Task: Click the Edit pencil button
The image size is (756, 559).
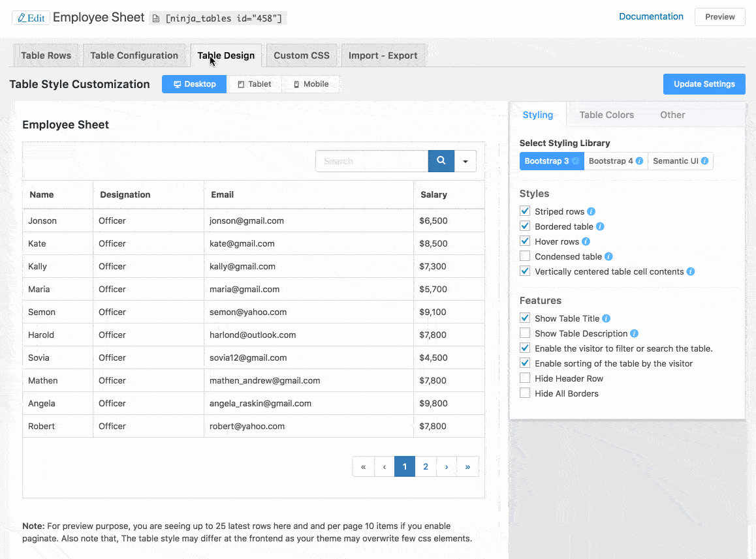Action: (x=31, y=18)
